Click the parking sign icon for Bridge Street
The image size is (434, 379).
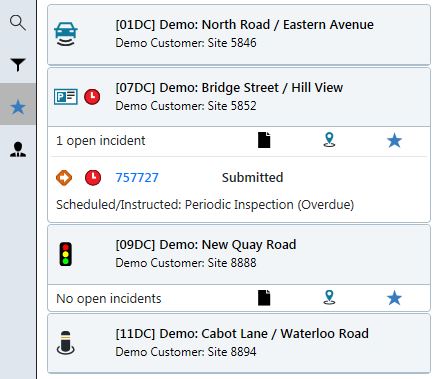point(66,97)
